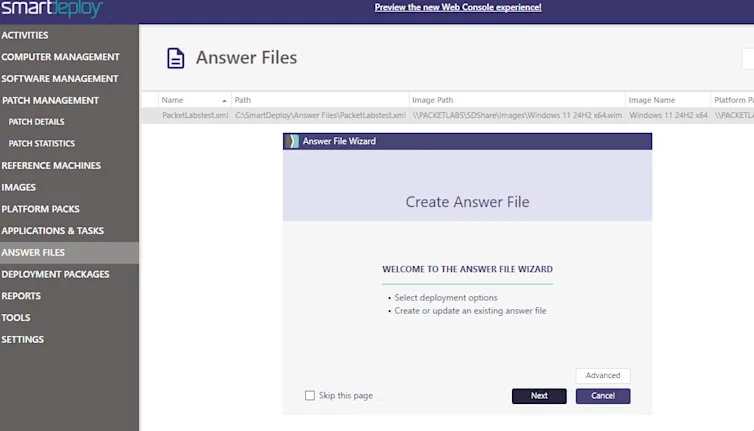Click the Answer File Wizard title bar
Screen dimensions: 754x431
467,141
